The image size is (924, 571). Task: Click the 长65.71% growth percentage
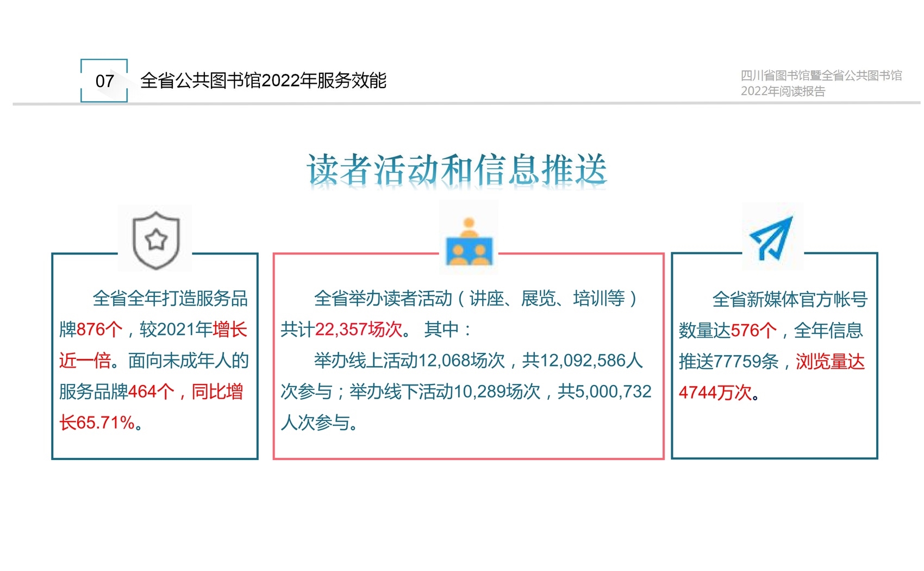97,423
